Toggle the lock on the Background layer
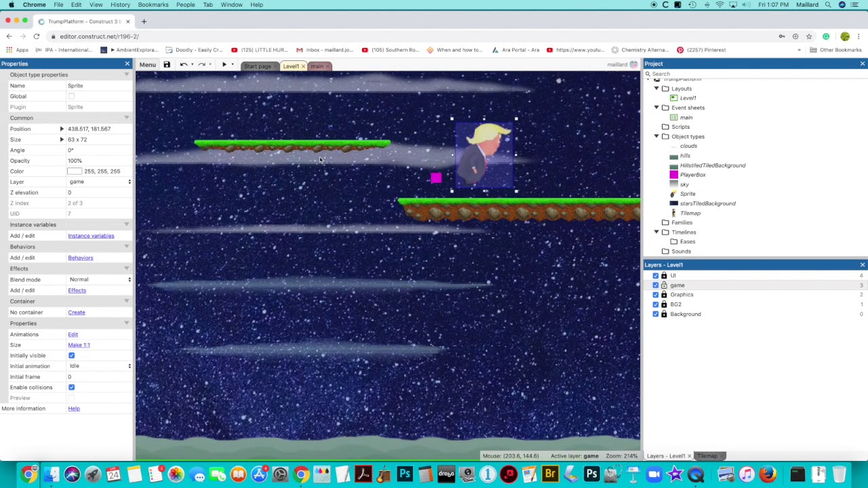Viewport: 868px width, 488px height. 664,314
